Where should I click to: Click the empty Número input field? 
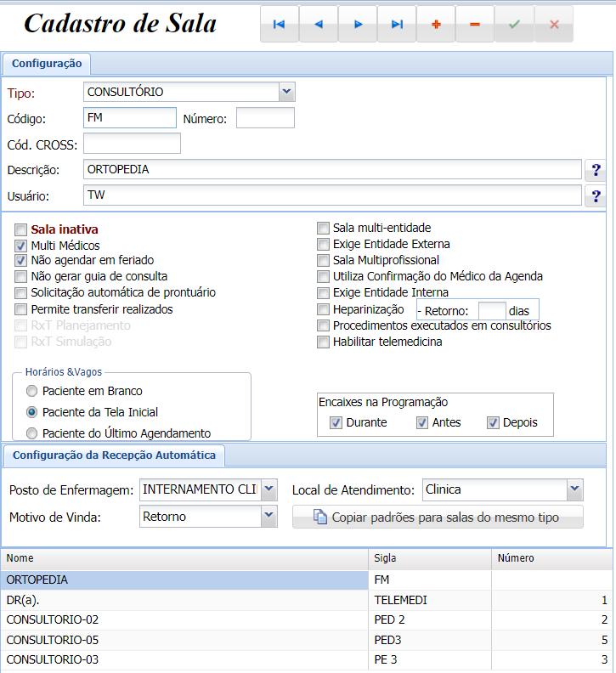tap(265, 117)
